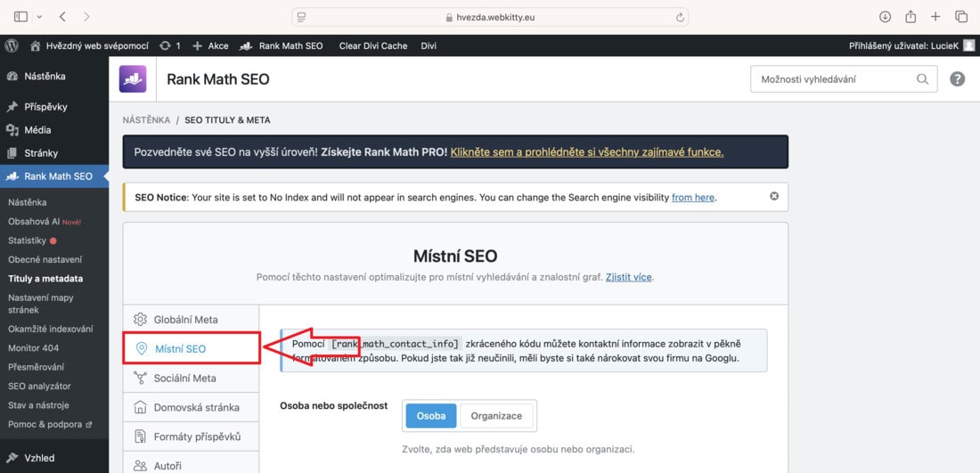Open SEO analyzátor submenu

coord(39,386)
